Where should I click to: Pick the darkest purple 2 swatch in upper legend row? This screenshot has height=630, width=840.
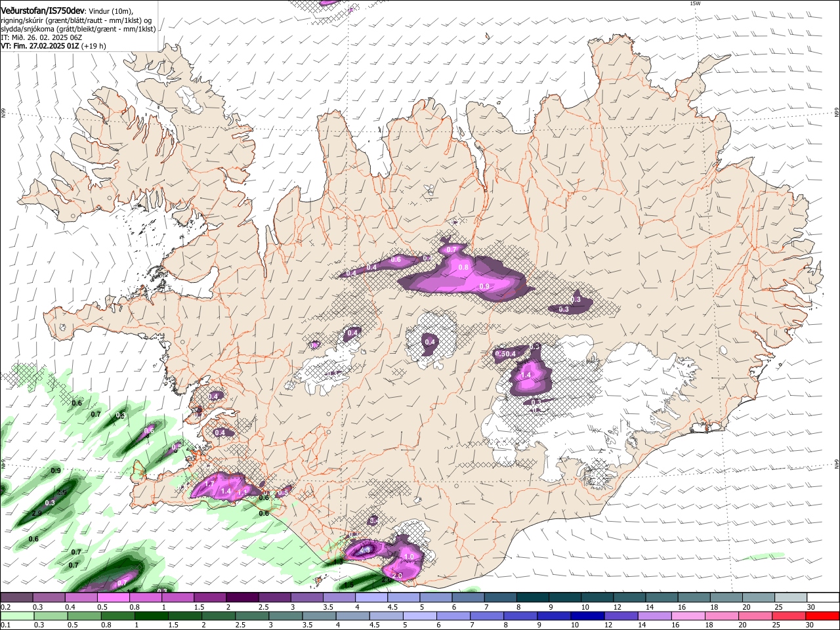[x=242, y=597]
